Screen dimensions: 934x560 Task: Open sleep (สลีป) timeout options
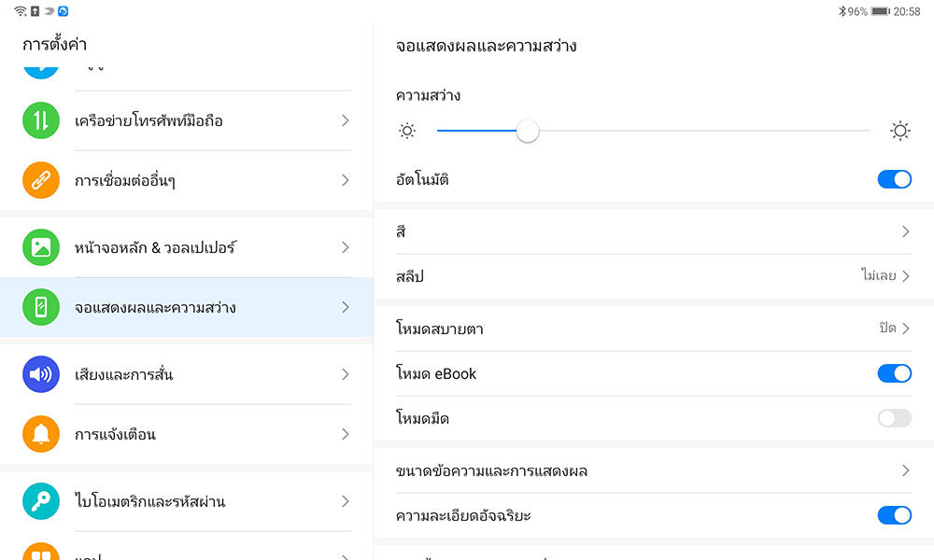click(x=653, y=276)
